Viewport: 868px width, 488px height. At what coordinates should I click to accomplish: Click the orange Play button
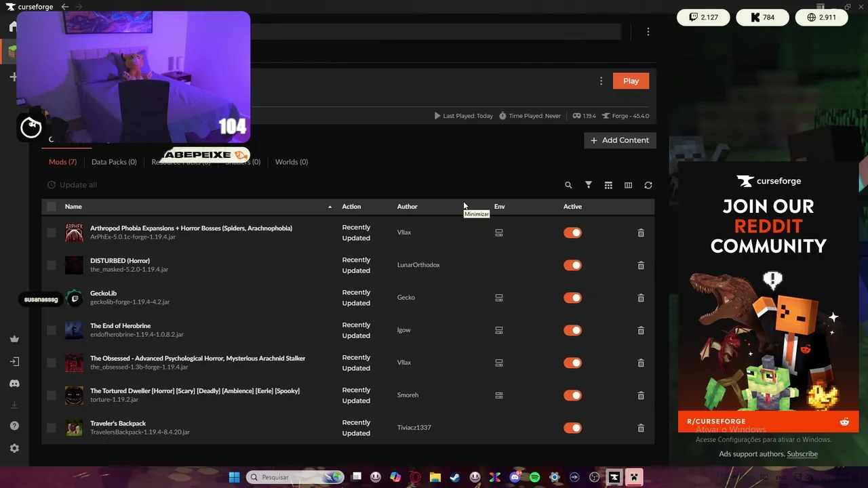631,81
